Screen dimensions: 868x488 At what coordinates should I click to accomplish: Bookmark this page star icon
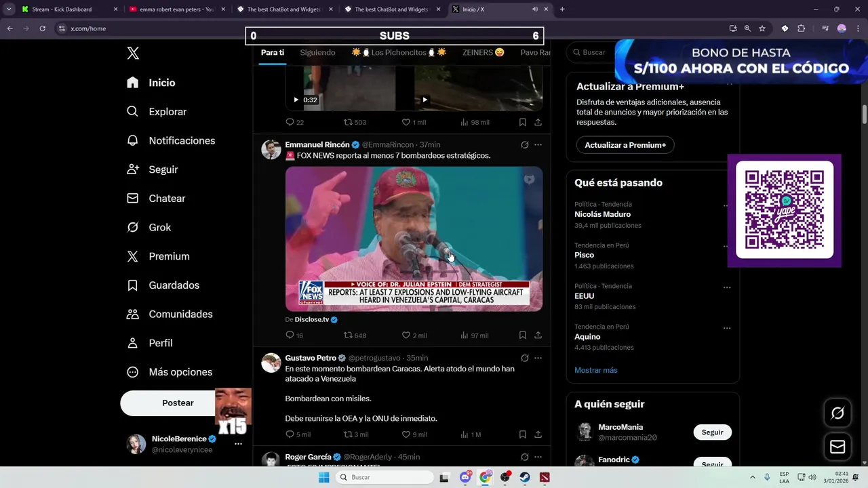coord(762,28)
